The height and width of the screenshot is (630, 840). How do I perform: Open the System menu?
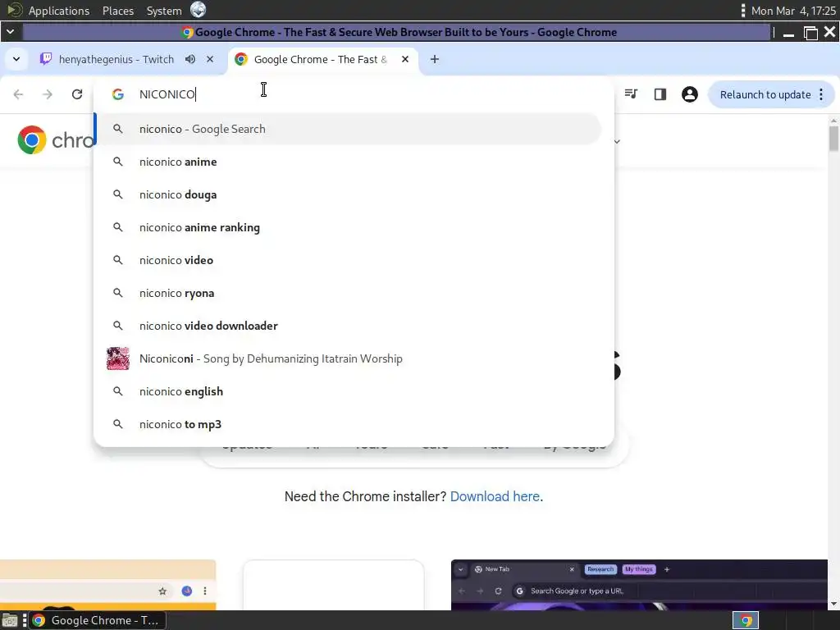tap(164, 11)
